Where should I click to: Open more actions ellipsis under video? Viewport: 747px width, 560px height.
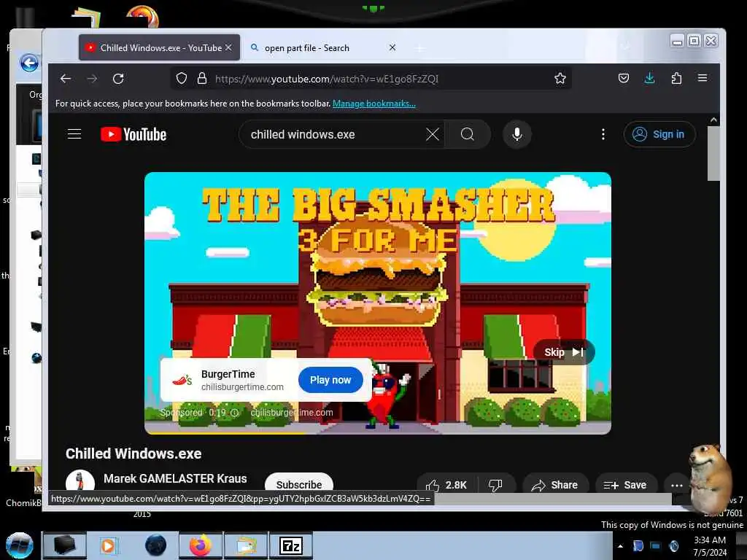[677, 485]
